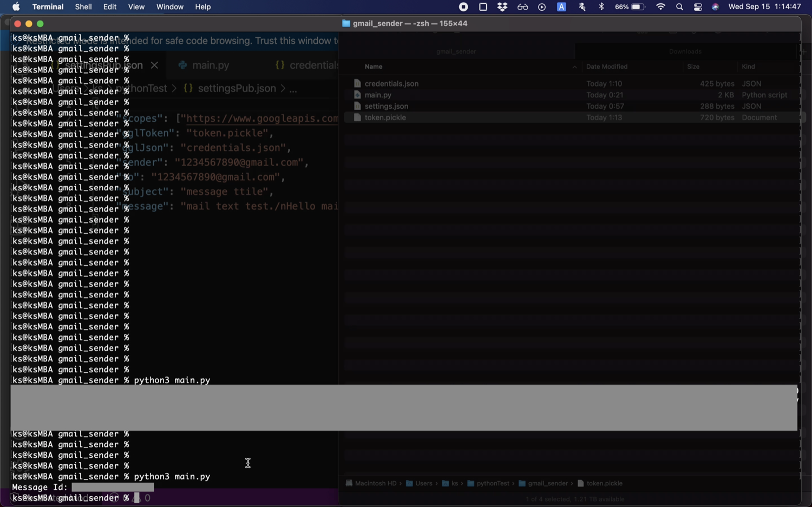812x507 pixels.
Task: Click the screen recording stop icon
Action: (x=463, y=7)
